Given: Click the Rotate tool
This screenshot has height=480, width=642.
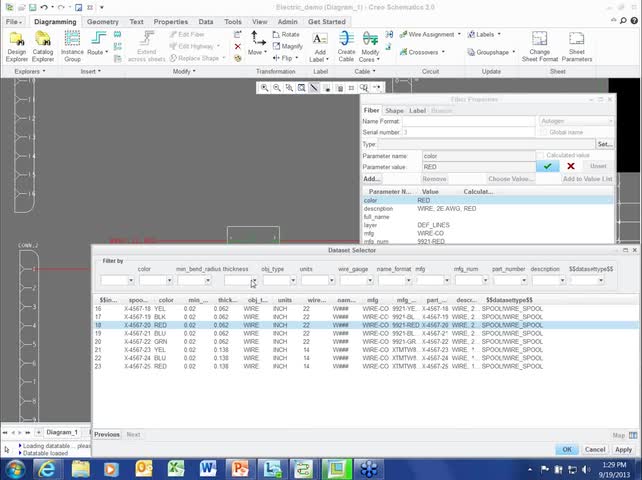Looking at the screenshot, I should click(x=287, y=34).
